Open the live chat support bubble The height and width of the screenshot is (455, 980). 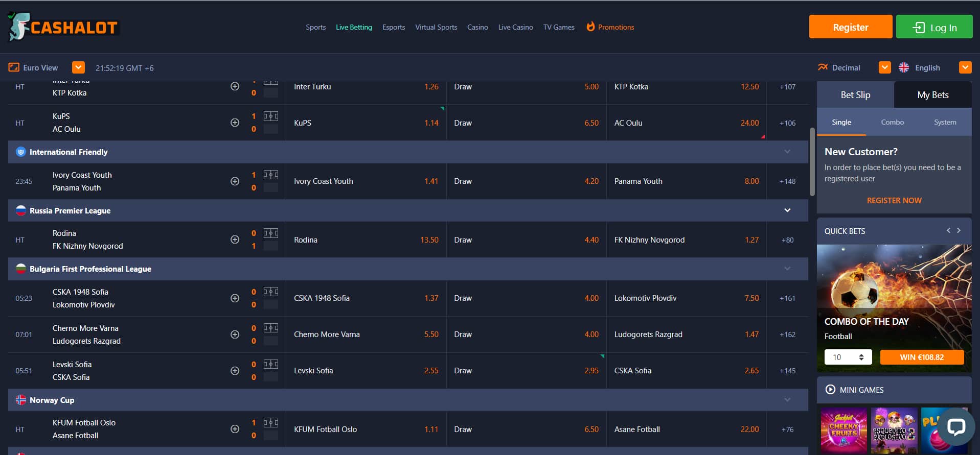955,427
